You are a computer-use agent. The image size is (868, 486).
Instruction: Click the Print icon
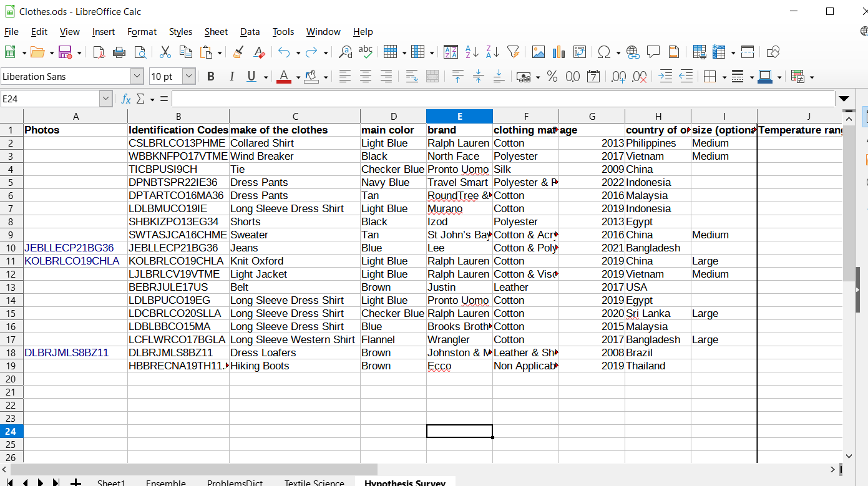(119, 52)
